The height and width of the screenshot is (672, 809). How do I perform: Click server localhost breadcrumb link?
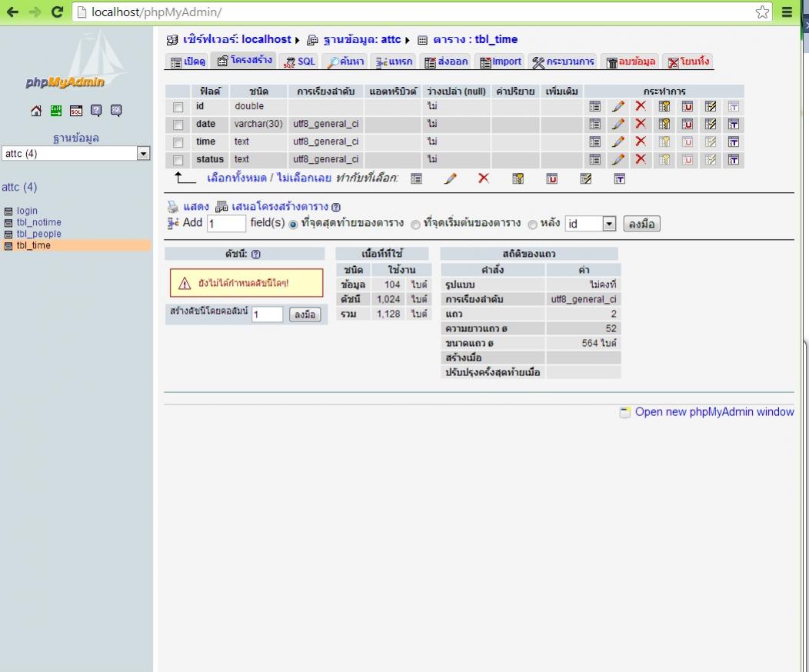[237, 40]
